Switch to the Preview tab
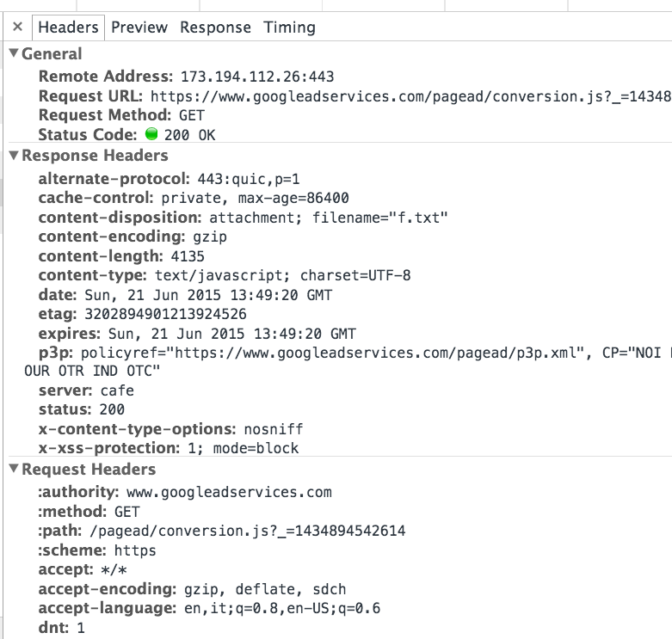The height and width of the screenshot is (639, 672). pyautogui.click(x=139, y=28)
